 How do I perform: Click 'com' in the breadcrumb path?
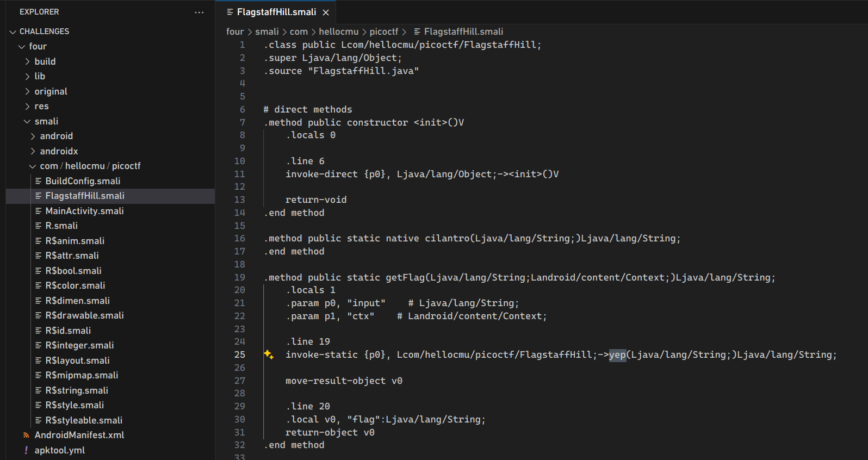point(299,32)
